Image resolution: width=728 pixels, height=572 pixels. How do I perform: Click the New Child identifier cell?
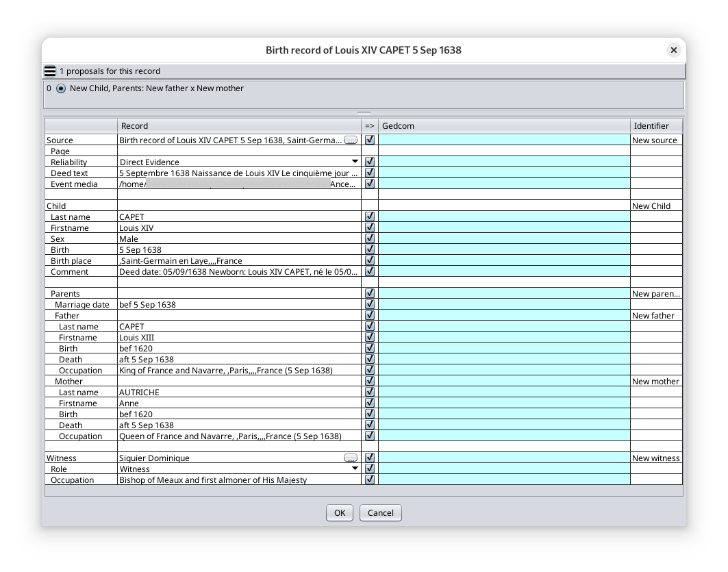point(657,206)
